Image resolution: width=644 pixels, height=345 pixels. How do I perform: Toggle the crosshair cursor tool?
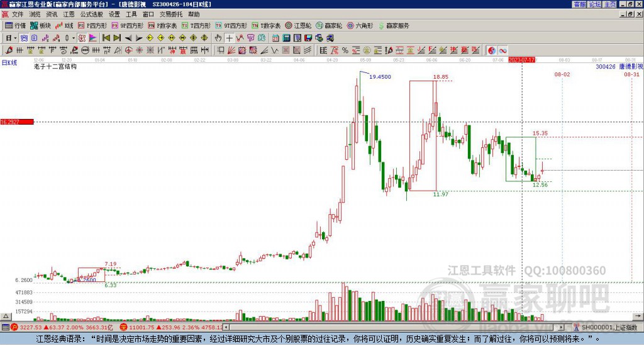tap(229, 38)
